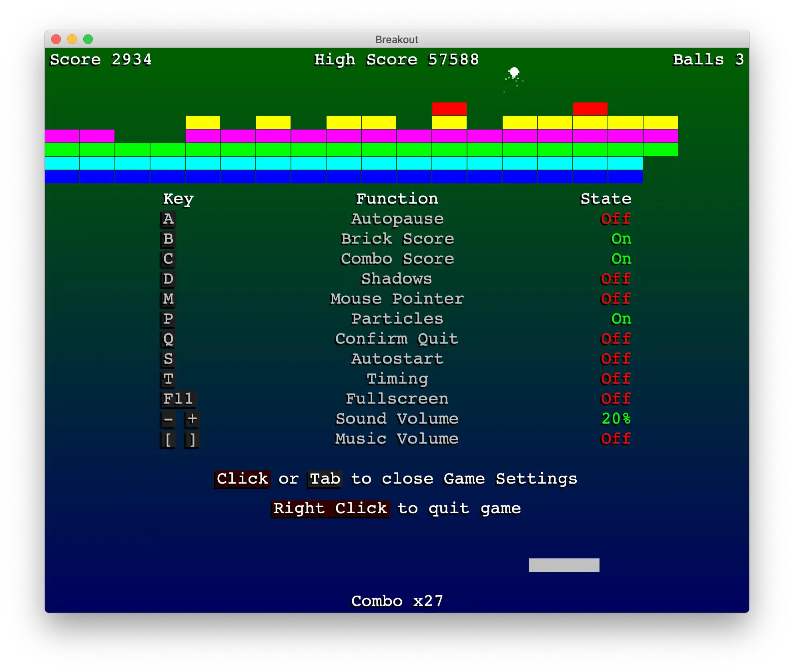
Task: Toggle Brick Score setting on/off
Action: click(x=167, y=239)
